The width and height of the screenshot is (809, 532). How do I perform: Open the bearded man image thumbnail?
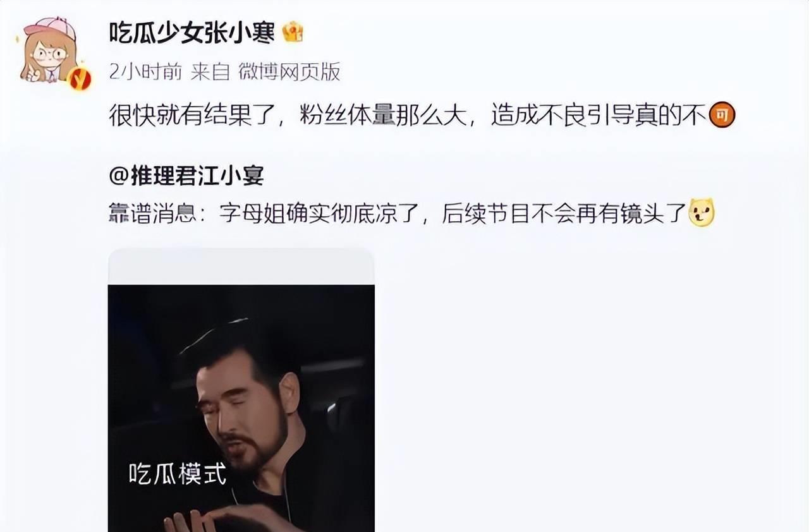[x=241, y=408]
